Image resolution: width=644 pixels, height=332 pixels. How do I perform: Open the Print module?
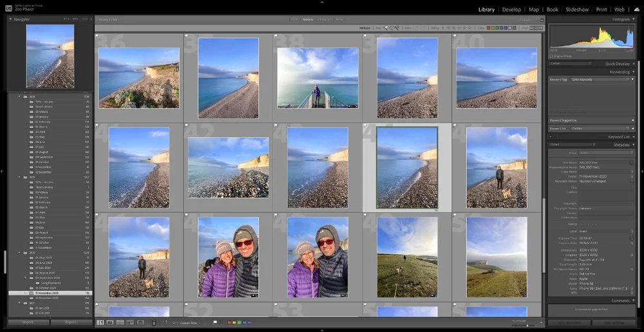tap(601, 10)
